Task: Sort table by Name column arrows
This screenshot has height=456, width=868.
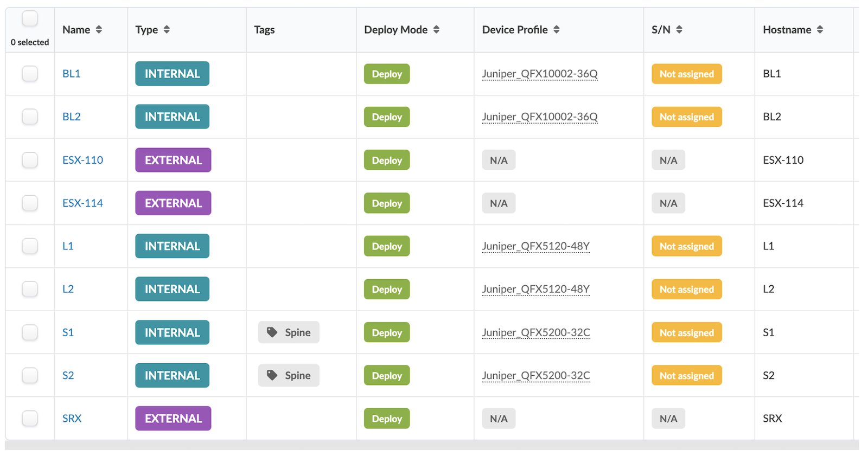Action: pos(99,30)
